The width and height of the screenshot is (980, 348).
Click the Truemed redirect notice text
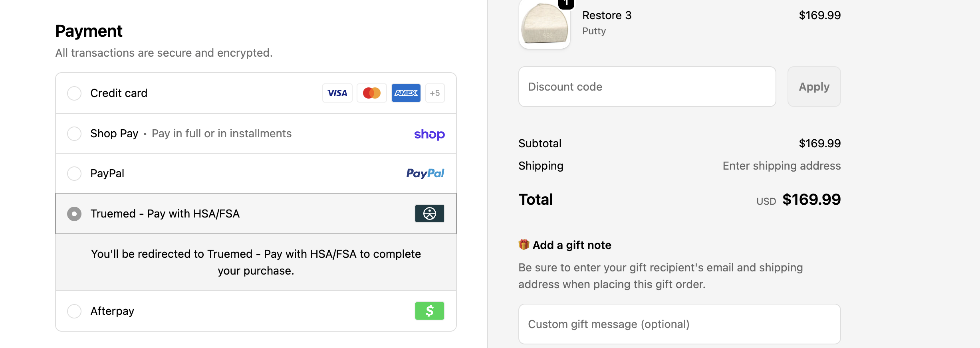pyautogui.click(x=256, y=262)
